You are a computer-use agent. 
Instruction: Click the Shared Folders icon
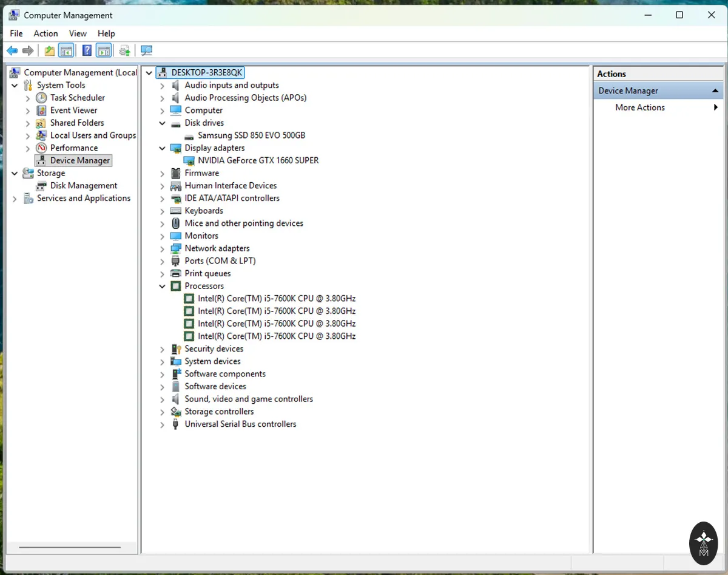point(41,123)
